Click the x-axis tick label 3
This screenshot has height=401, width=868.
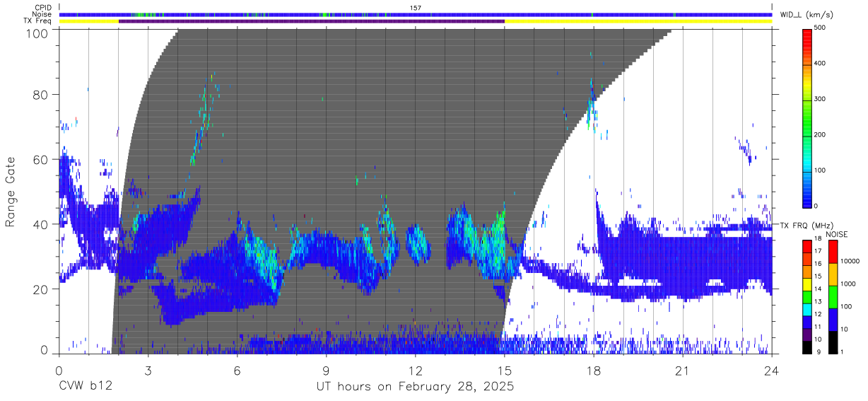click(x=148, y=371)
